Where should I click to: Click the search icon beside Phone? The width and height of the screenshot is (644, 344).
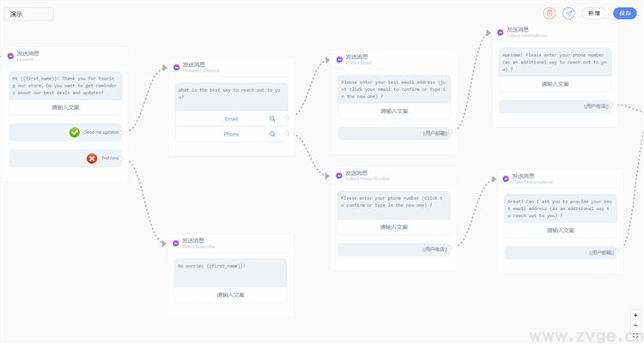click(273, 134)
